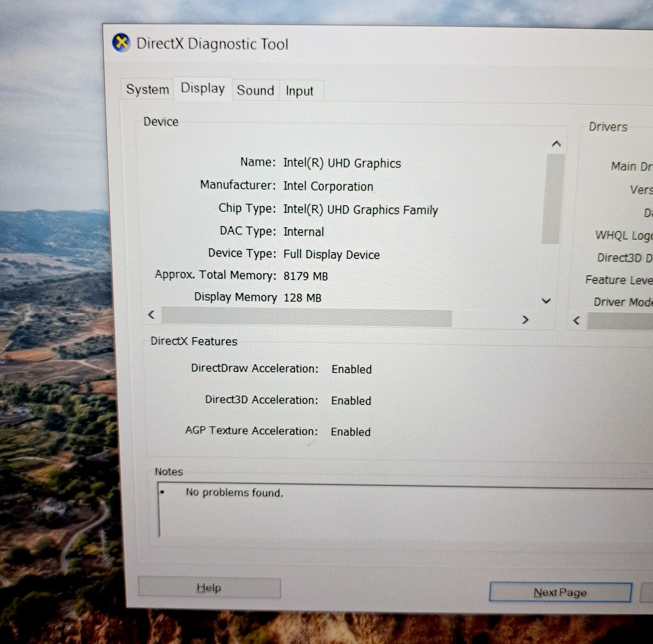Click the 'Approx. Total Memory:' label
This screenshot has height=644, width=653.
(x=216, y=275)
